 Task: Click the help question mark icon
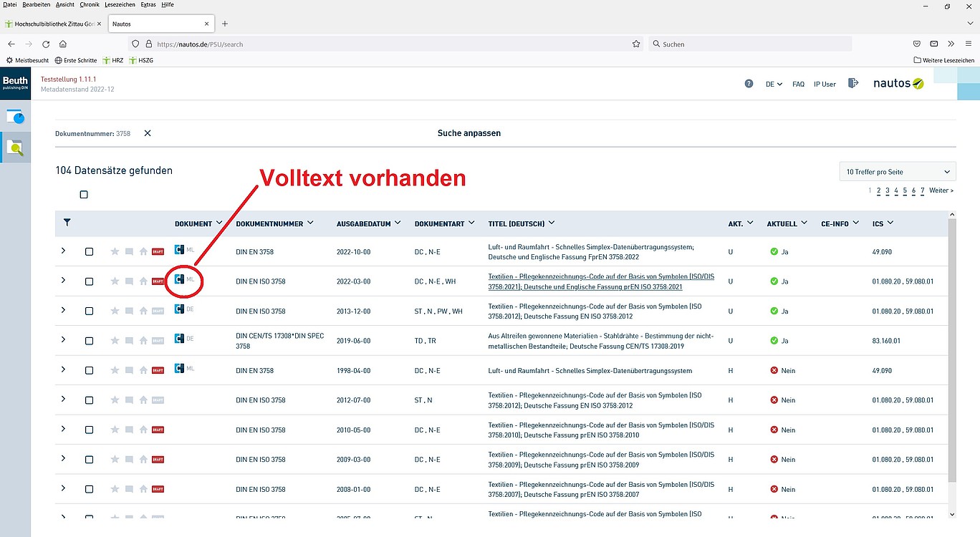(x=749, y=84)
